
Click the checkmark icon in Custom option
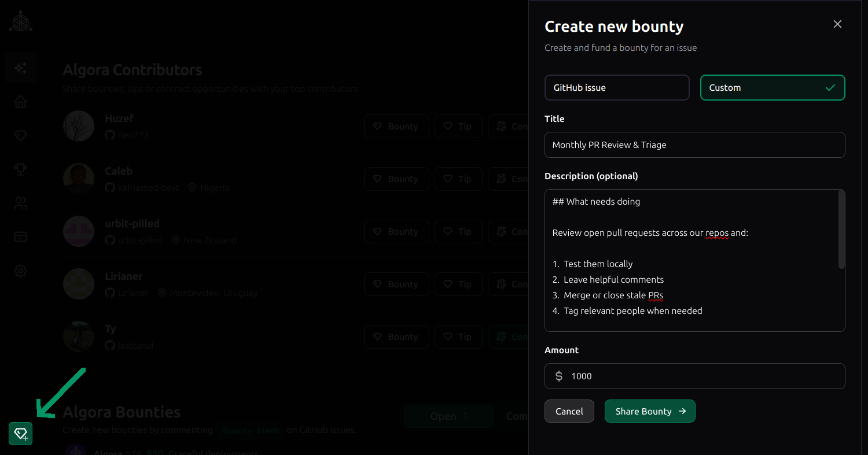click(x=830, y=88)
